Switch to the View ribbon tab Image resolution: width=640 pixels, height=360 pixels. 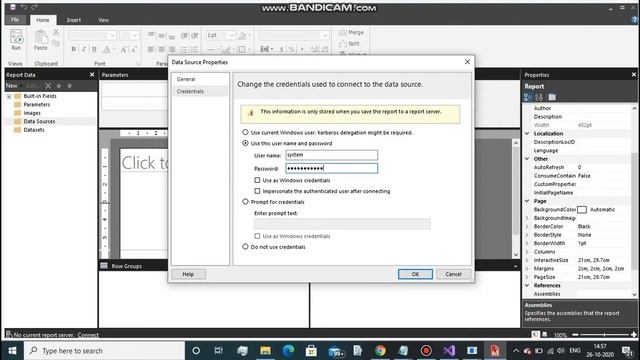coord(103,20)
